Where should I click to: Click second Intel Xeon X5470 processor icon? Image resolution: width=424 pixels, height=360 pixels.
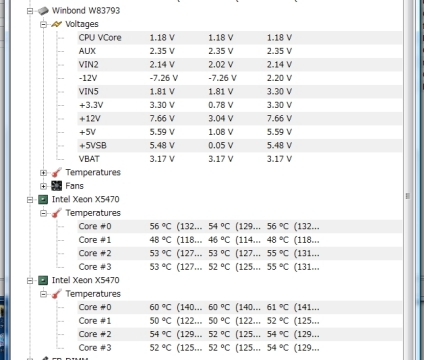(x=43, y=280)
